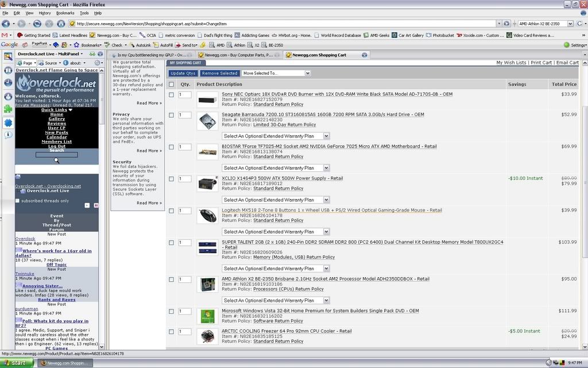Open warranty plan dropdown for Seagate hard drive
This screenshot has height=368, width=588.
coord(276,136)
